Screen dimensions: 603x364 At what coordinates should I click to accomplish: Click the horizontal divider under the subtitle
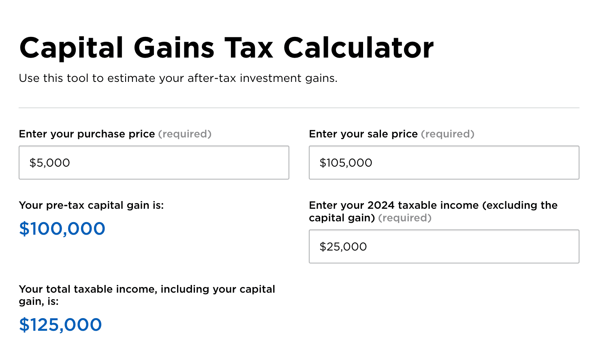299,108
